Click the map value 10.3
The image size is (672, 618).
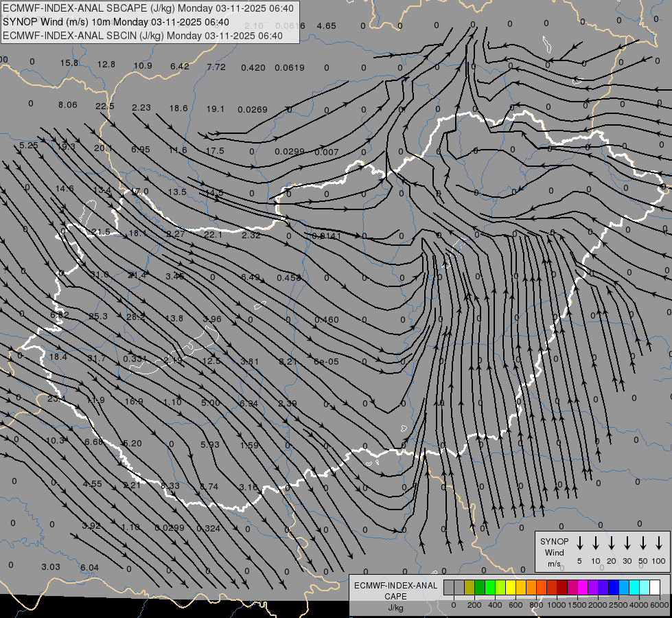pyautogui.click(x=55, y=440)
